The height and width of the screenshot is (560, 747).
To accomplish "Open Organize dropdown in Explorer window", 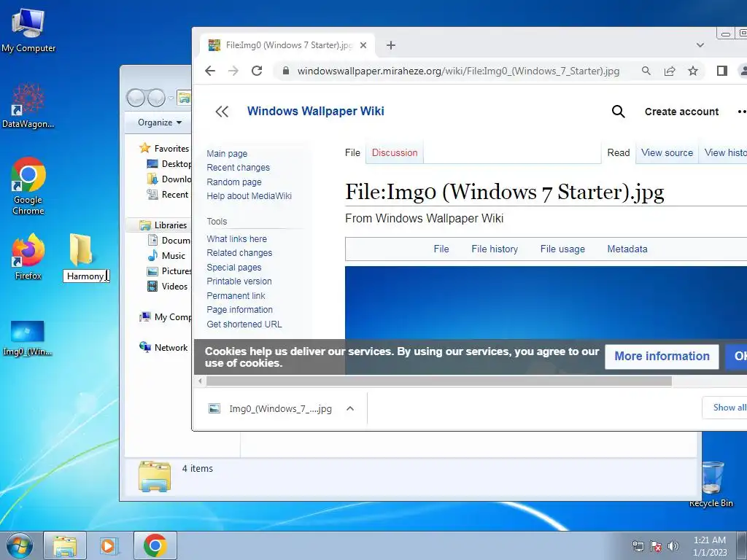I will [x=160, y=122].
